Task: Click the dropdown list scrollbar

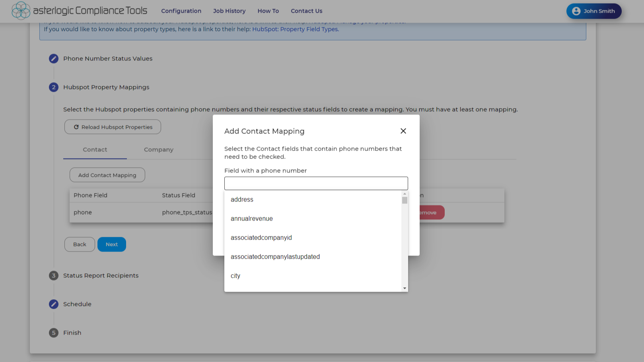Action: [x=404, y=200]
